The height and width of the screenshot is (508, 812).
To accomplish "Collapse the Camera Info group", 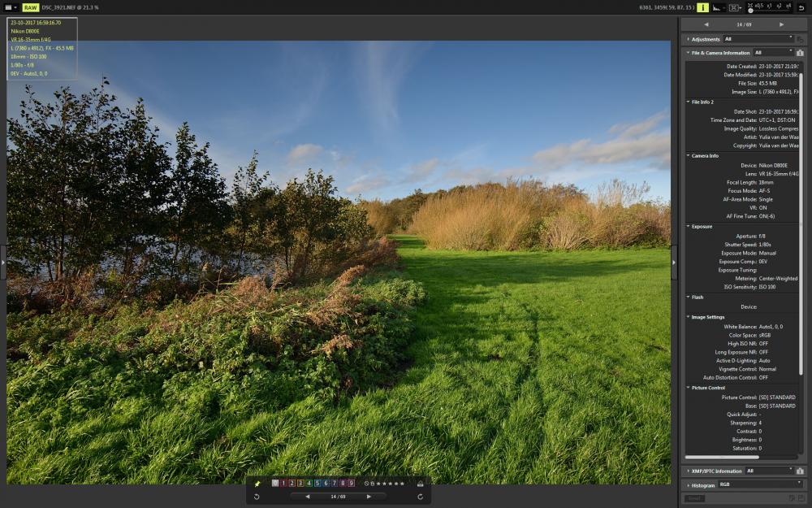I will pyautogui.click(x=689, y=155).
